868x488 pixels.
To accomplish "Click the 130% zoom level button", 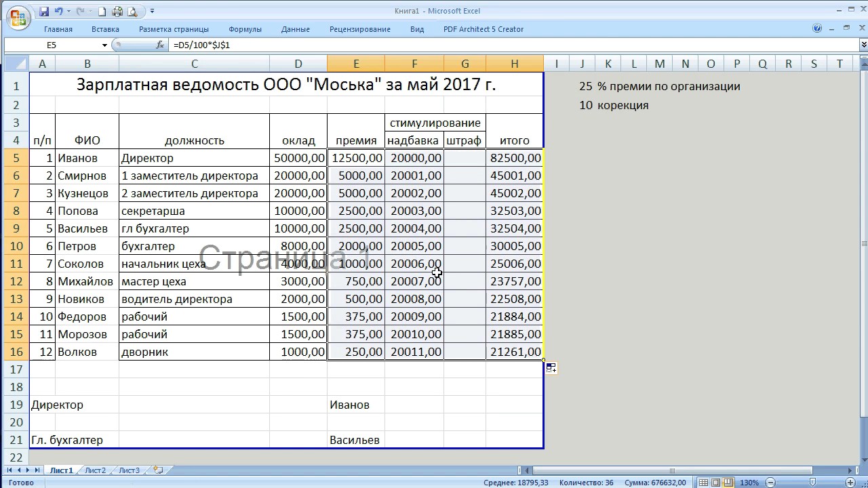I will coord(749,483).
